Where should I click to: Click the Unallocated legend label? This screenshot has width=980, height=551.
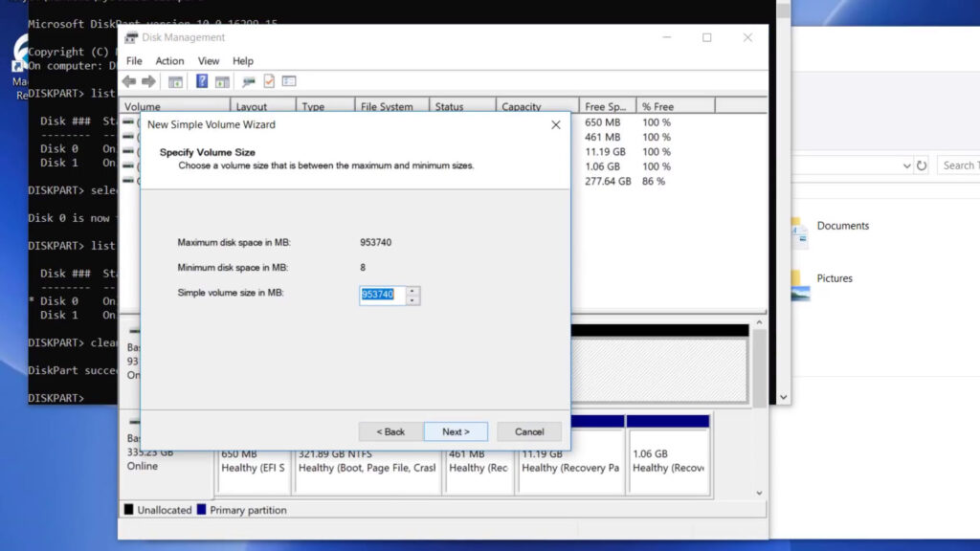165,511
